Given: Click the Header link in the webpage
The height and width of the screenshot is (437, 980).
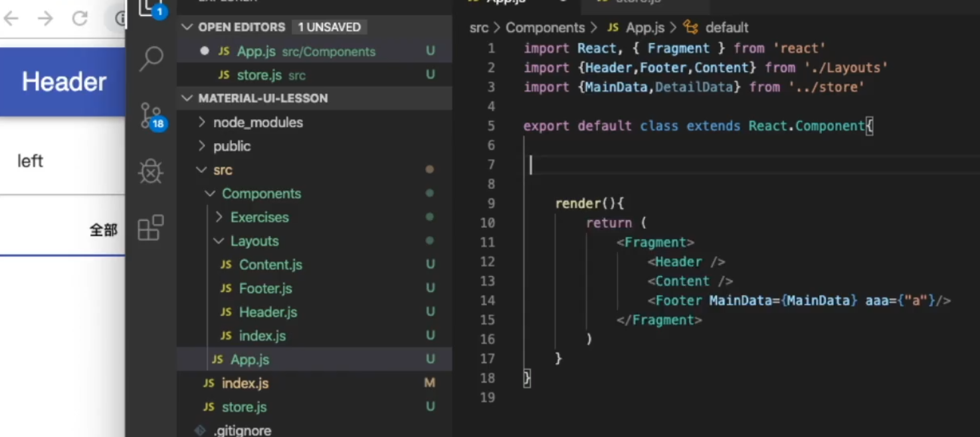Looking at the screenshot, I should pyautogui.click(x=63, y=81).
